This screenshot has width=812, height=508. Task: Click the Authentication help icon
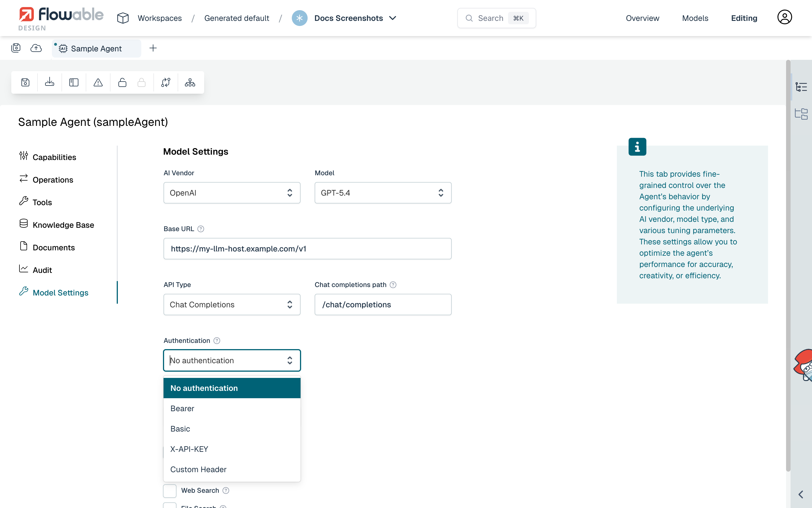pyautogui.click(x=217, y=341)
